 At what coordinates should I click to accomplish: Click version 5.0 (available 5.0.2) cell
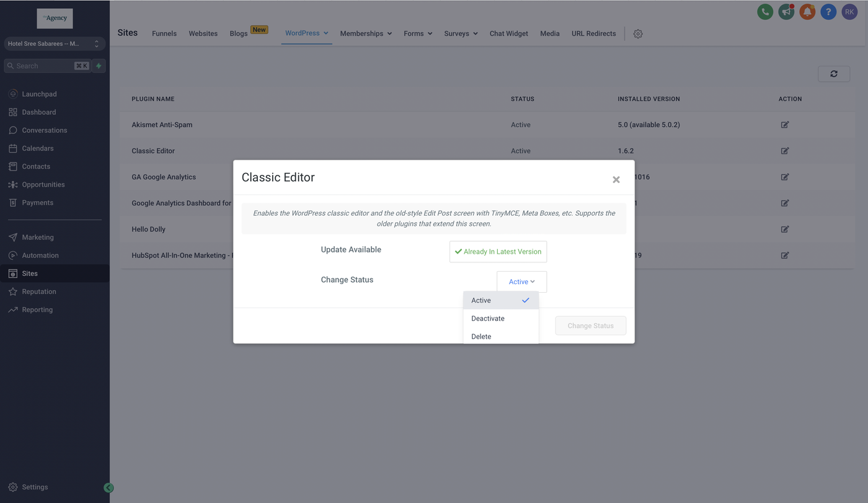649,125
